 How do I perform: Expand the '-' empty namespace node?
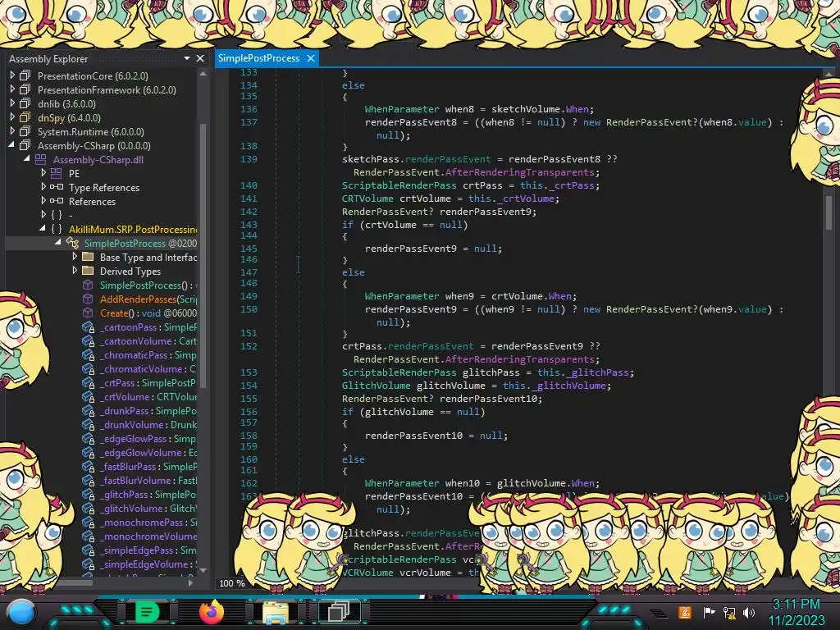pos(43,215)
